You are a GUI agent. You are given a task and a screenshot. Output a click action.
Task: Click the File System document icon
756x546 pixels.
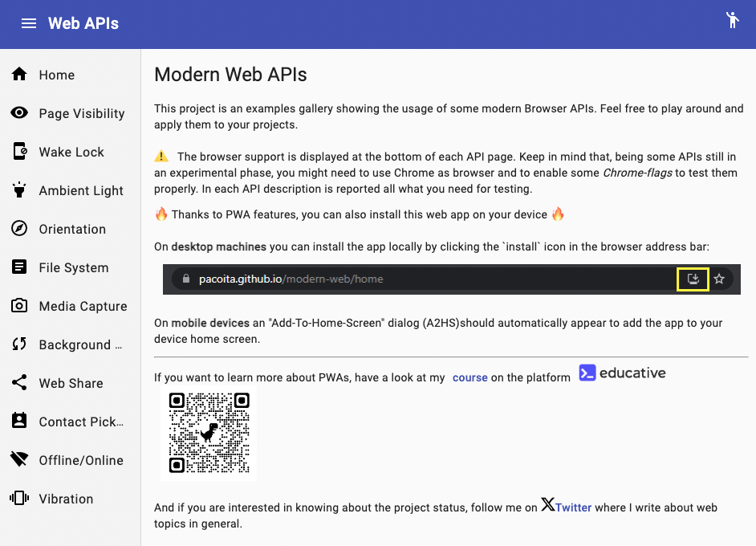point(19,267)
